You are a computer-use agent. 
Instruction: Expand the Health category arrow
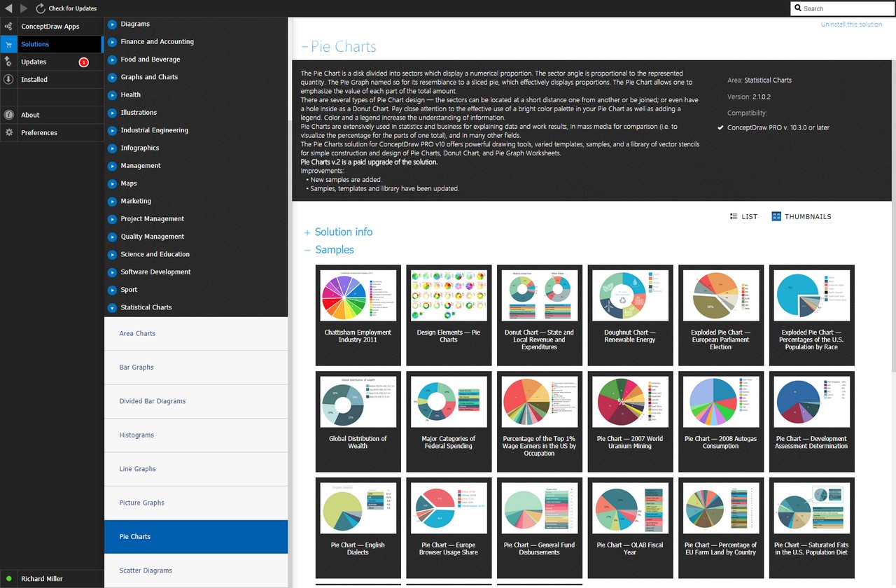tap(112, 94)
